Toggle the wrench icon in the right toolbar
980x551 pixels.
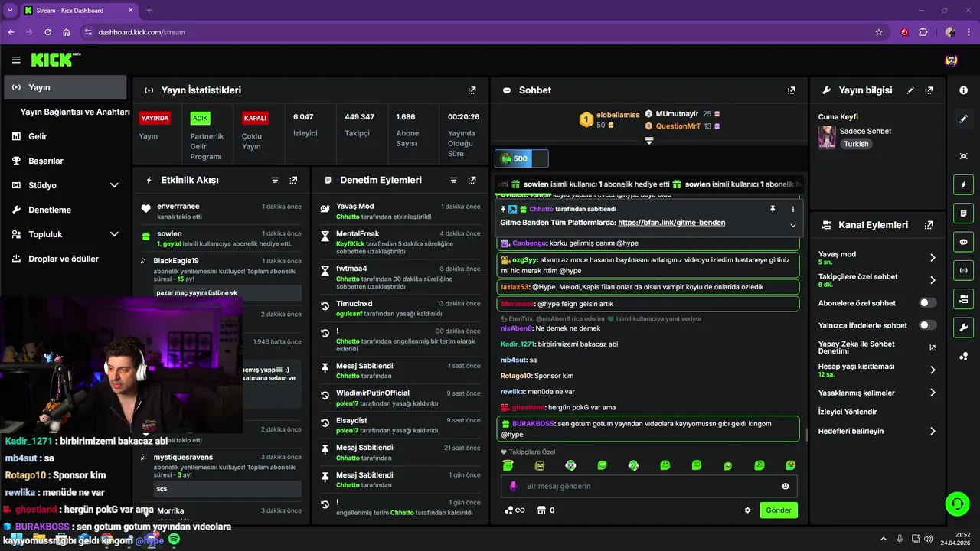click(x=963, y=328)
